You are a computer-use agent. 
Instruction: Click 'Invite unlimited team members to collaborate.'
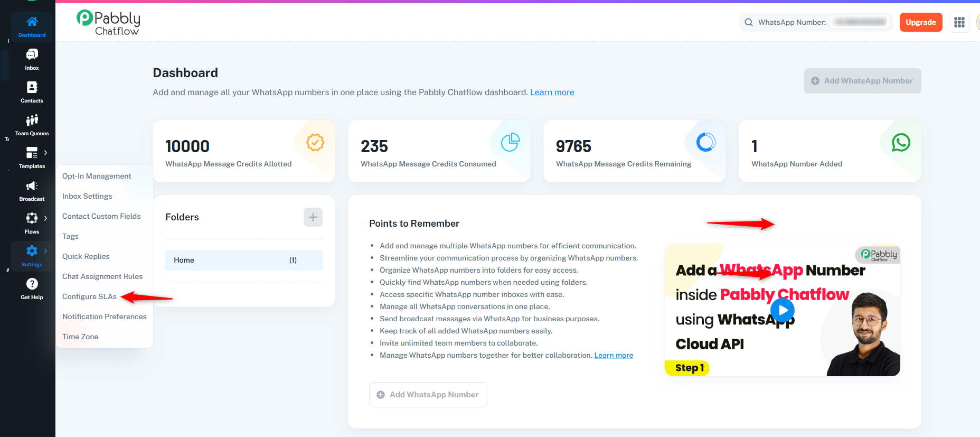pyautogui.click(x=459, y=343)
